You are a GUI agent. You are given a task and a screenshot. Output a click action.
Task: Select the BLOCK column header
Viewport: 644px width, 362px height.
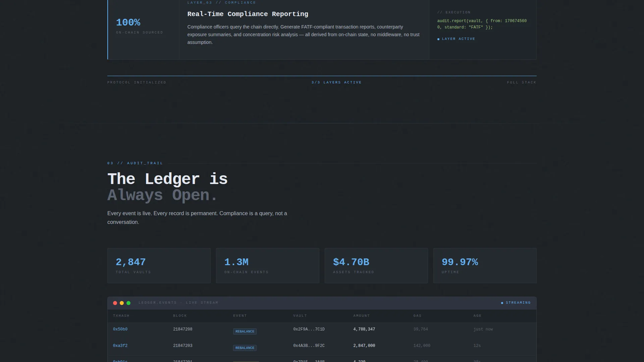180,316
